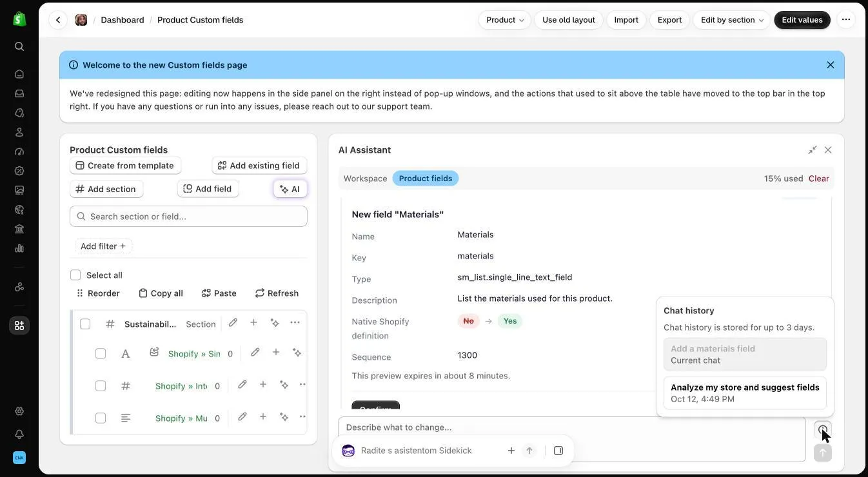Open notifications bell in left sidebar
This screenshot has height=477, width=868.
tap(19, 434)
